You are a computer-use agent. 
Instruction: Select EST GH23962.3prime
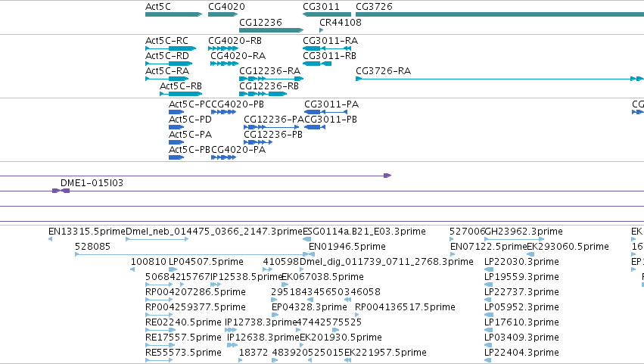515,239
